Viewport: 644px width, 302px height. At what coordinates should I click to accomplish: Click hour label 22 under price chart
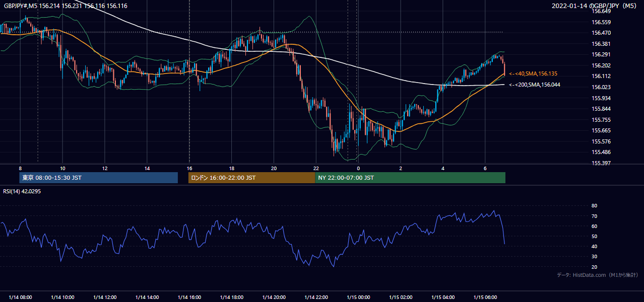316,168
